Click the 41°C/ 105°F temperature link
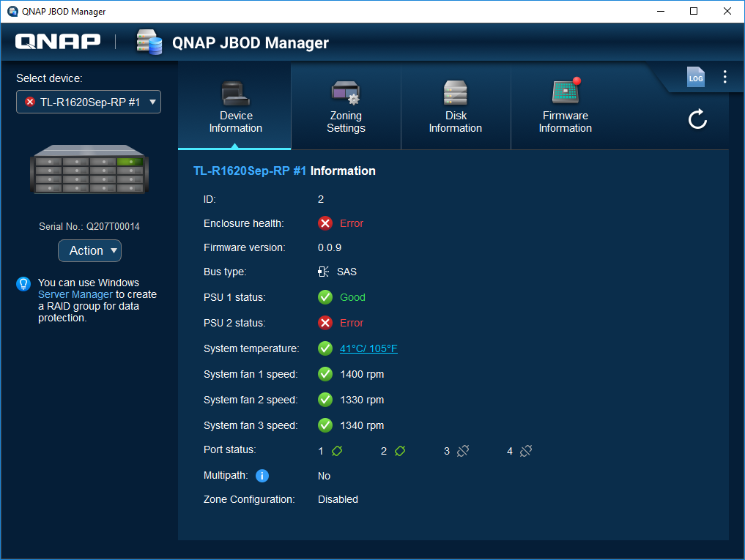The width and height of the screenshot is (745, 560). [x=368, y=348]
